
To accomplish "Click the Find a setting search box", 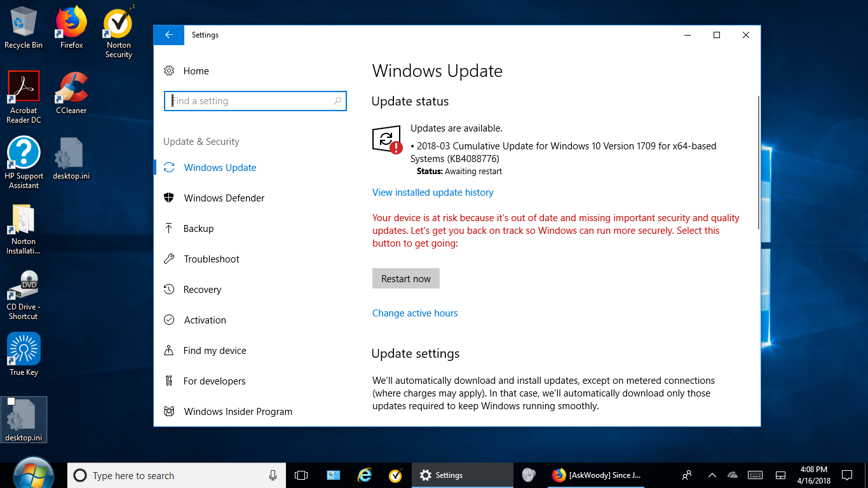I will point(255,101).
